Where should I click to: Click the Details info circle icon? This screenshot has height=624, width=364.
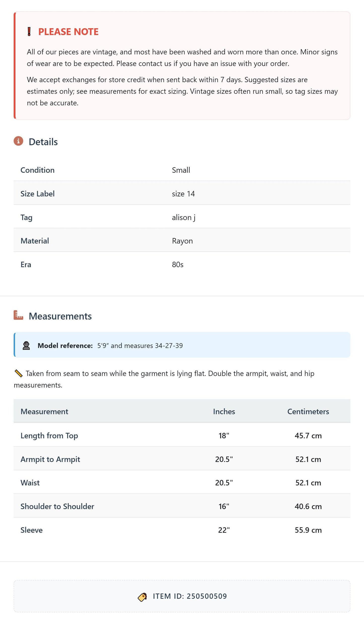click(18, 141)
